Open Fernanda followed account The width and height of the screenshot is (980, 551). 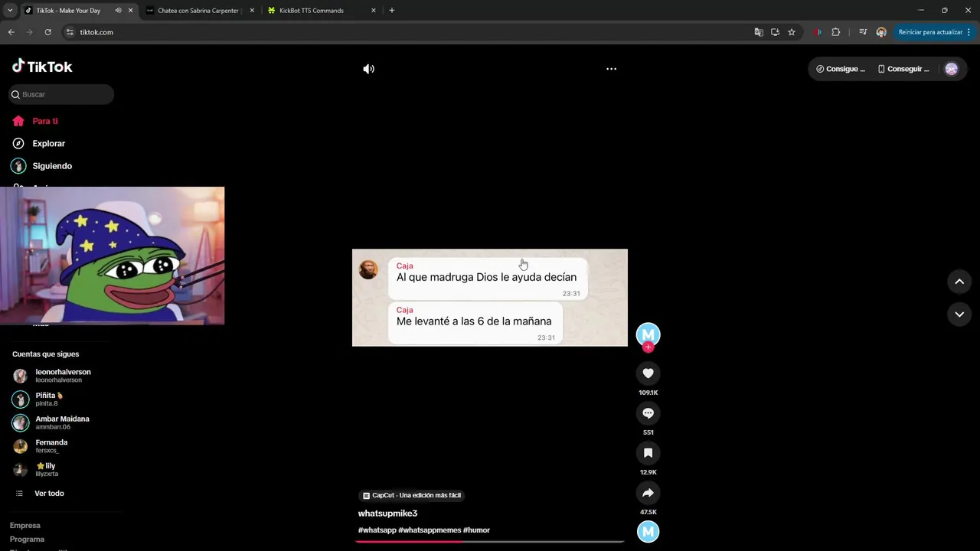[40, 445]
